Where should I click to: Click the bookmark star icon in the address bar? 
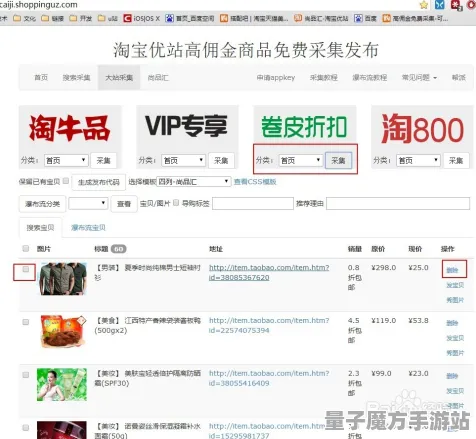(424, 5)
